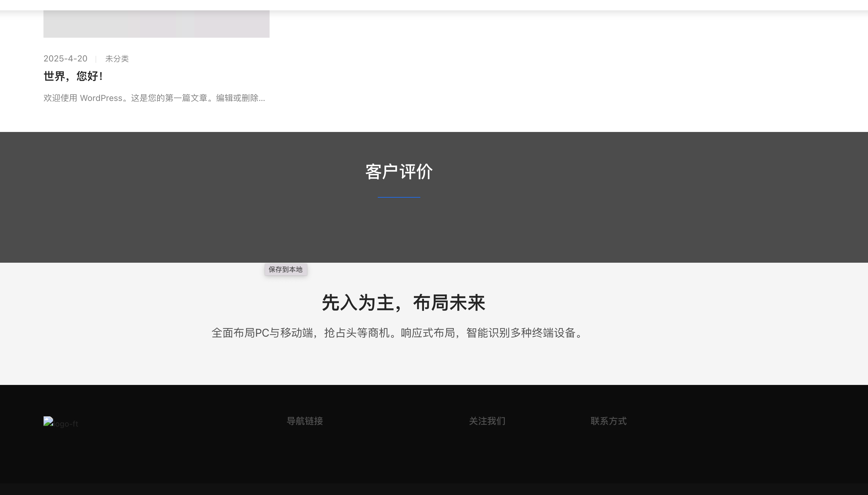Click the 关注我们 footer heading
This screenshot has width=868, height=495.
point(487,421)
